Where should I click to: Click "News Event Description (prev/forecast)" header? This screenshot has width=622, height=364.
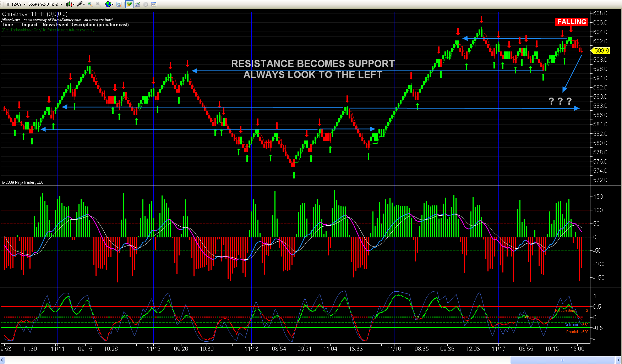click(x=86, y=25)
